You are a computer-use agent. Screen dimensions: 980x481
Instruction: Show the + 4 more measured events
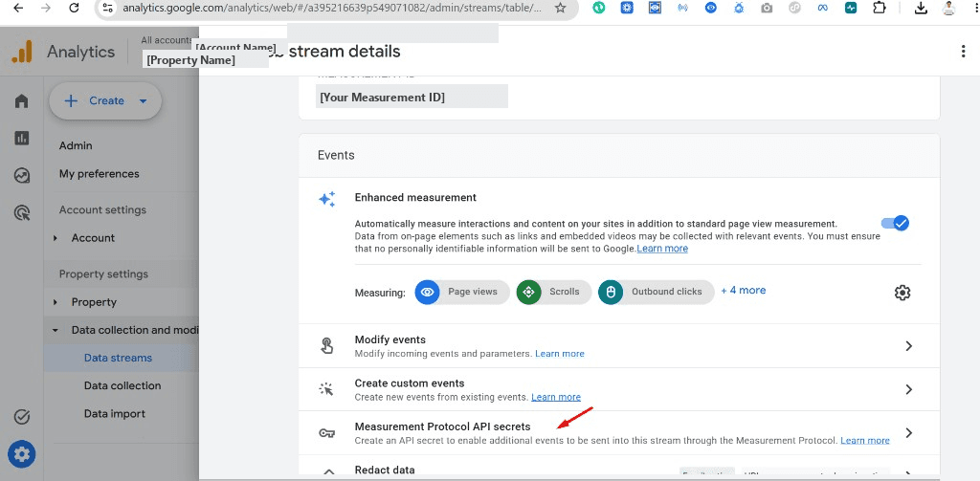[743, 291]
